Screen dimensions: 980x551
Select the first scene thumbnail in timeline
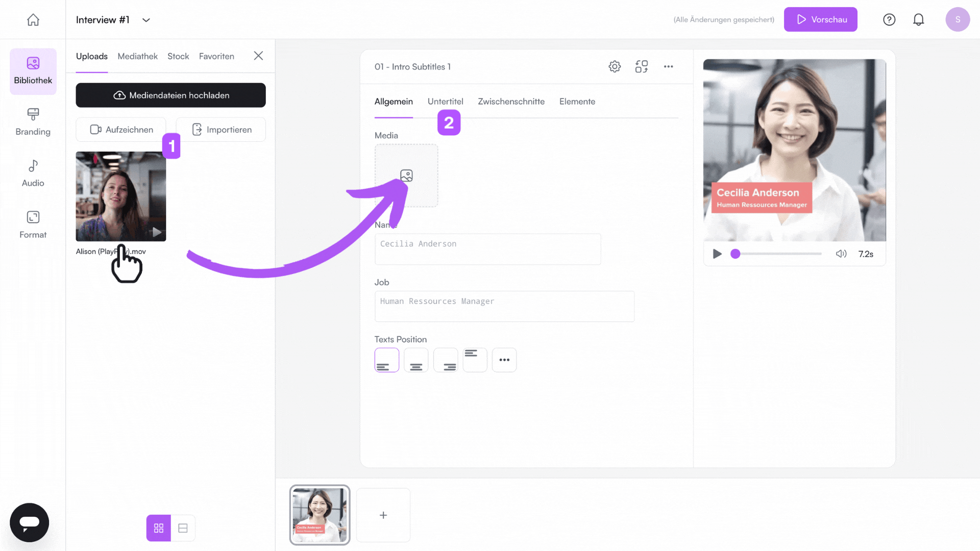(320, 515)
